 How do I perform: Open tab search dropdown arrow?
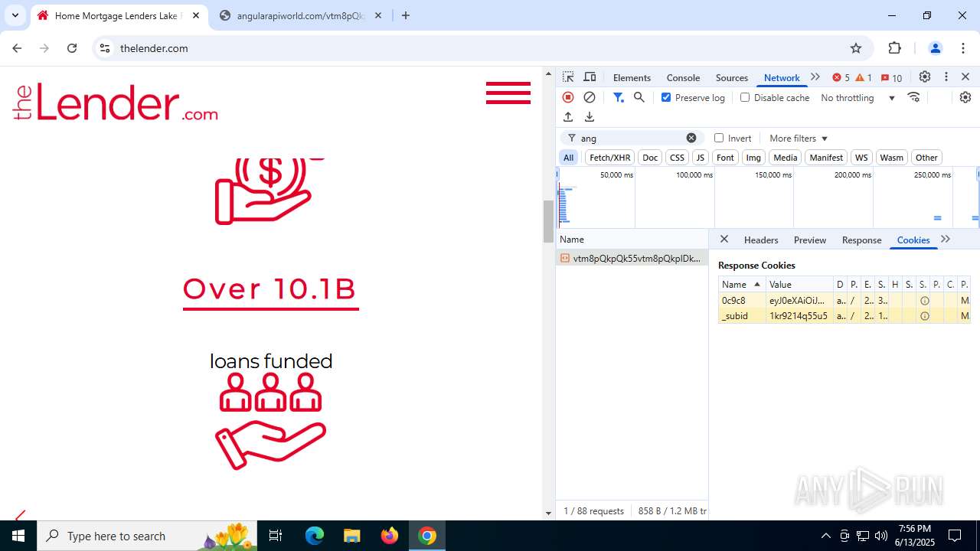[x=15, y=15]
